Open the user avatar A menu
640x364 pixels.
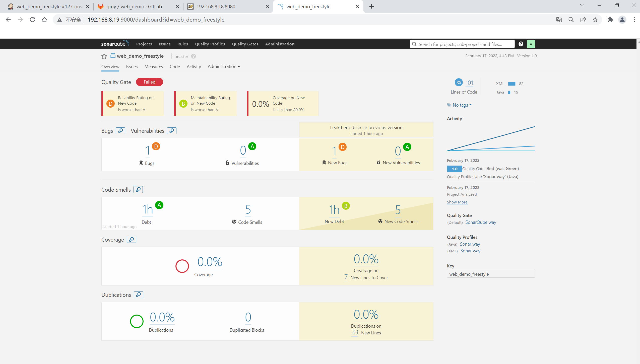click(x=531, y=44)
